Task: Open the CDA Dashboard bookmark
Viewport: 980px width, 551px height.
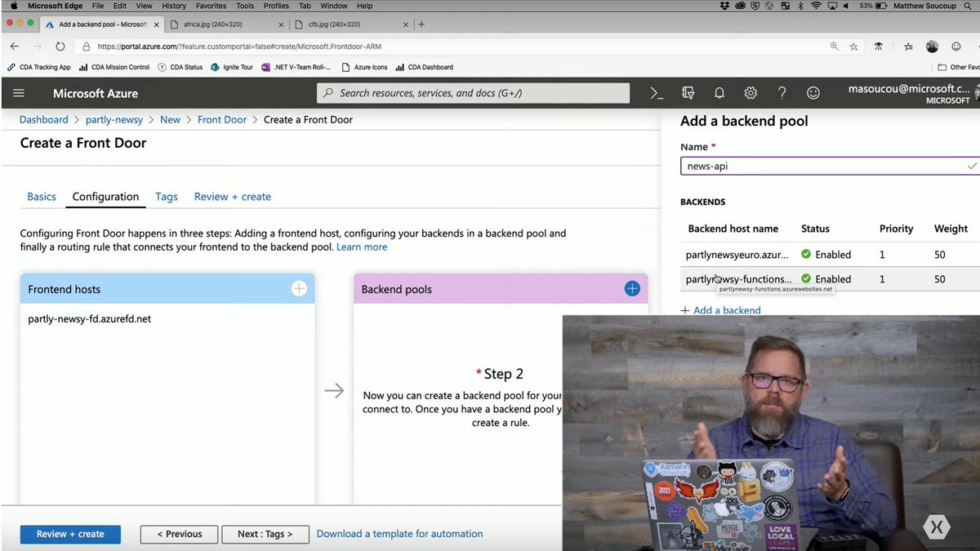Action: pos(424,67)
